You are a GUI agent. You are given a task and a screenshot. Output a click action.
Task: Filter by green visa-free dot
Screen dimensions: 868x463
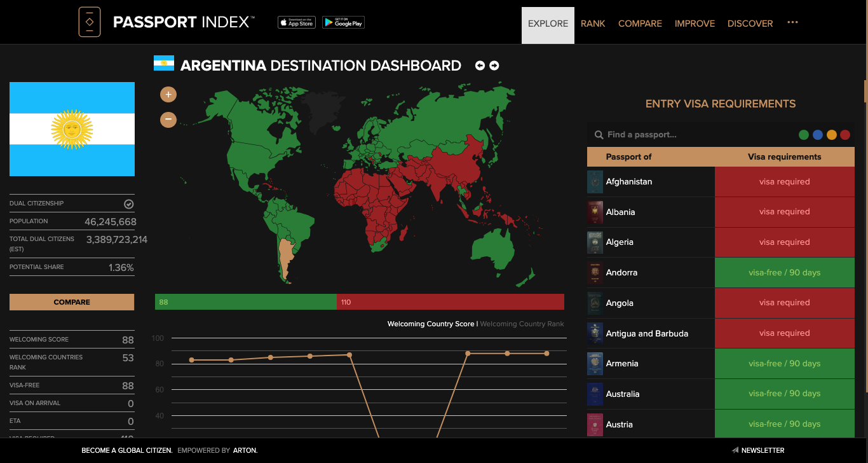[804, 135]
